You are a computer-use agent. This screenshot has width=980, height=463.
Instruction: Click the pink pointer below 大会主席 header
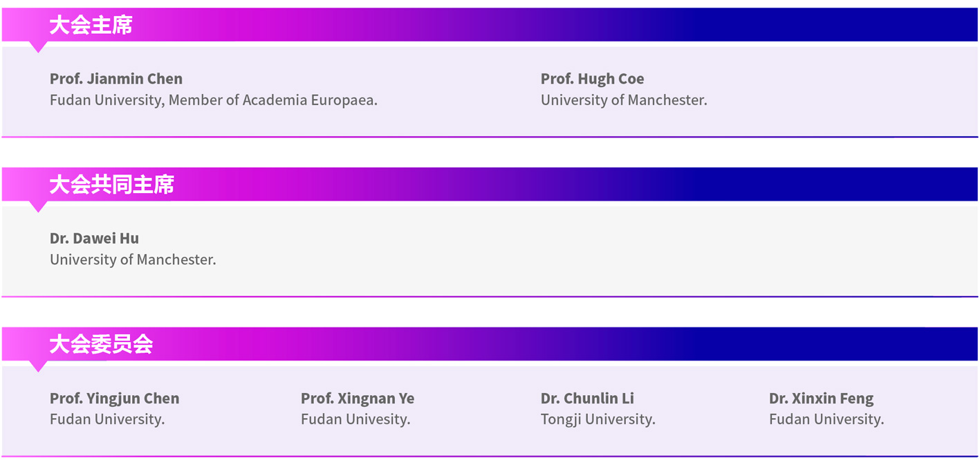39,47
